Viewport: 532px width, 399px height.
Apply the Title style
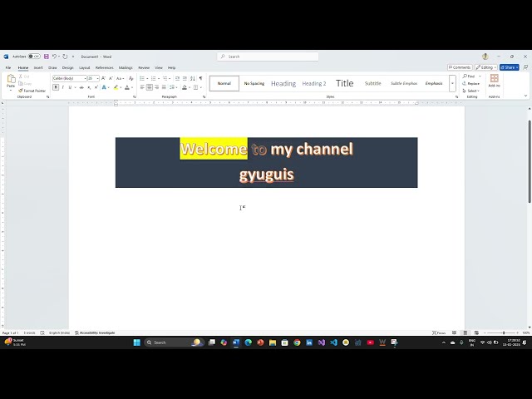pos(345,83)
